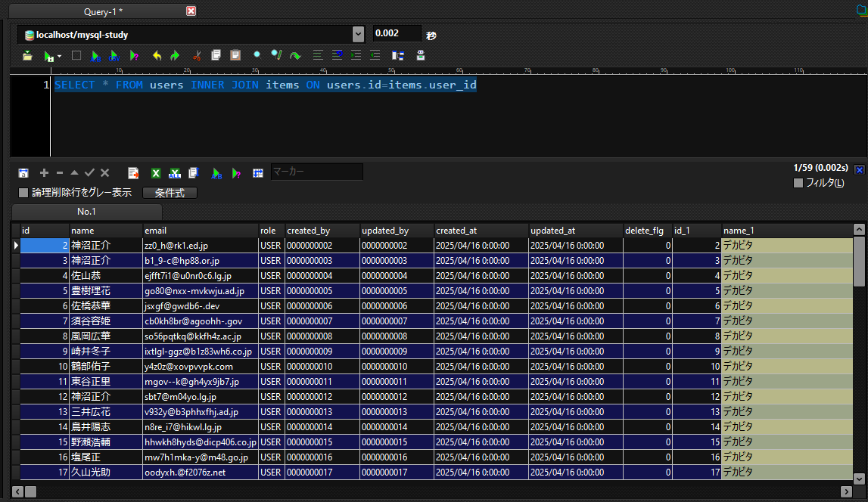Select the Undo icon in the toolbar
The image size is (868, 502).
click(x=156, y=55)
